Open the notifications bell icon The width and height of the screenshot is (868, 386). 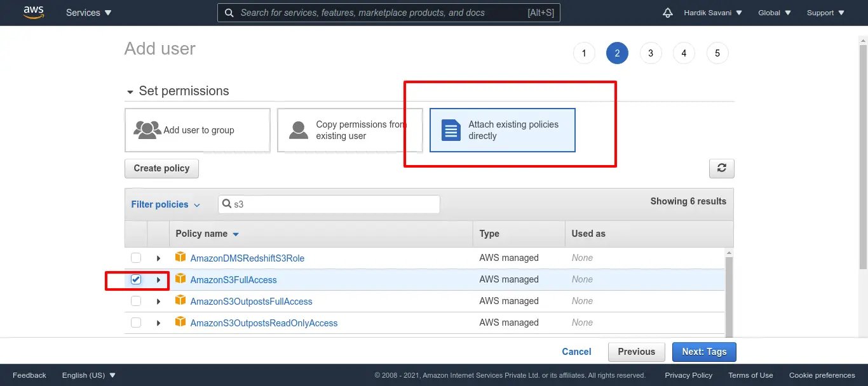(667, 13)
